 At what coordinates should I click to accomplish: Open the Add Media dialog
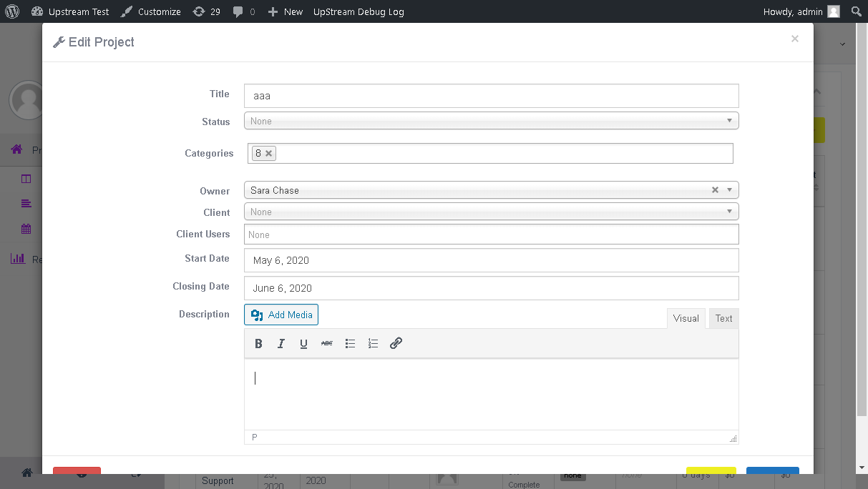tap(281, 315)
